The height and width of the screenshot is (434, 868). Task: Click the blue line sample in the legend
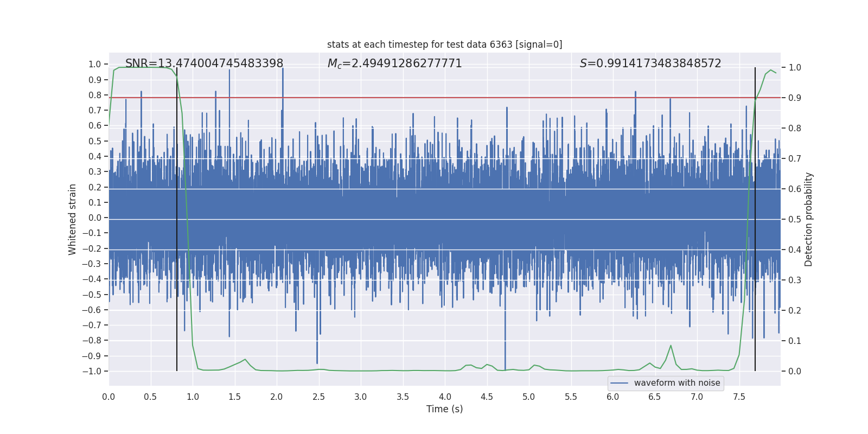pyautogui.click(x=620, y=383)
